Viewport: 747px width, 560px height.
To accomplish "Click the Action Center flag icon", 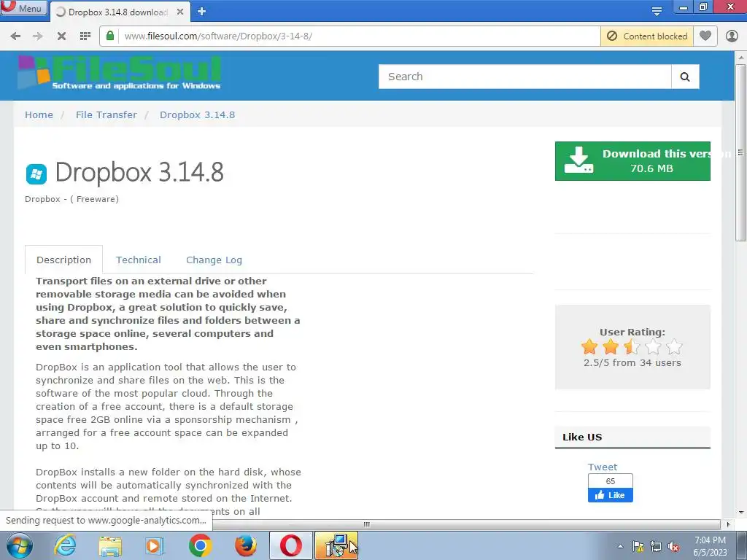I will (638, 546).
